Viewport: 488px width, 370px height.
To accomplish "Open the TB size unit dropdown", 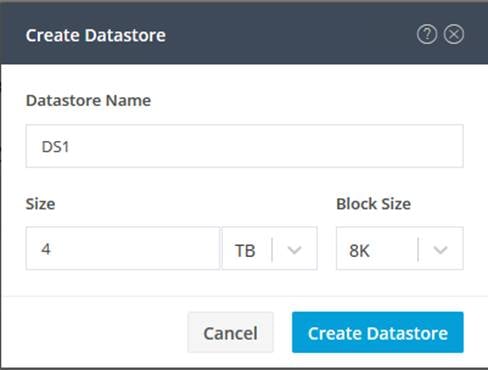I will point(270,248).
